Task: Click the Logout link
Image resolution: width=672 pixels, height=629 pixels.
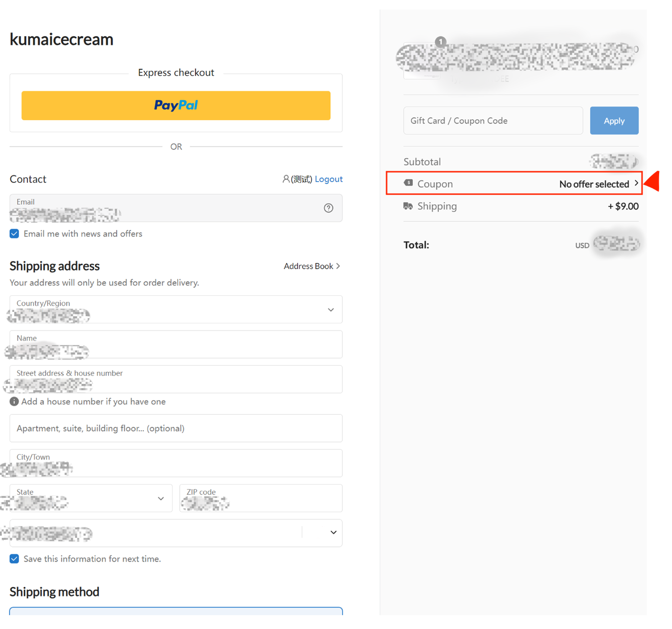Action: pyautogui.click(x=328, y=179)
